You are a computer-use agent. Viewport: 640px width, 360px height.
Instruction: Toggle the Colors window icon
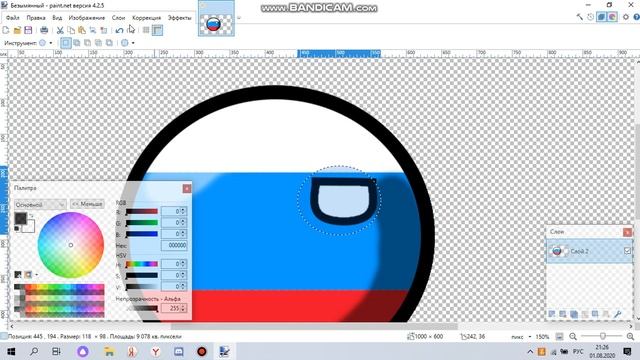pos(612,17)
